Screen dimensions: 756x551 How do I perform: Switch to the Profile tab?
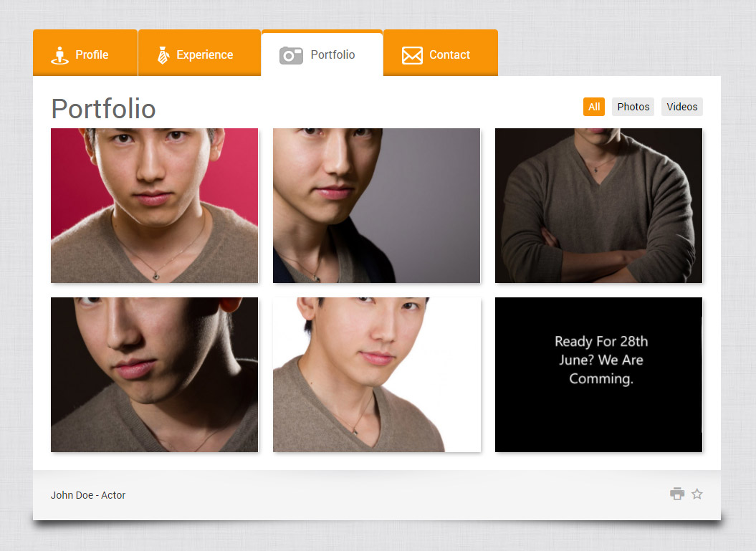(85, 54)
